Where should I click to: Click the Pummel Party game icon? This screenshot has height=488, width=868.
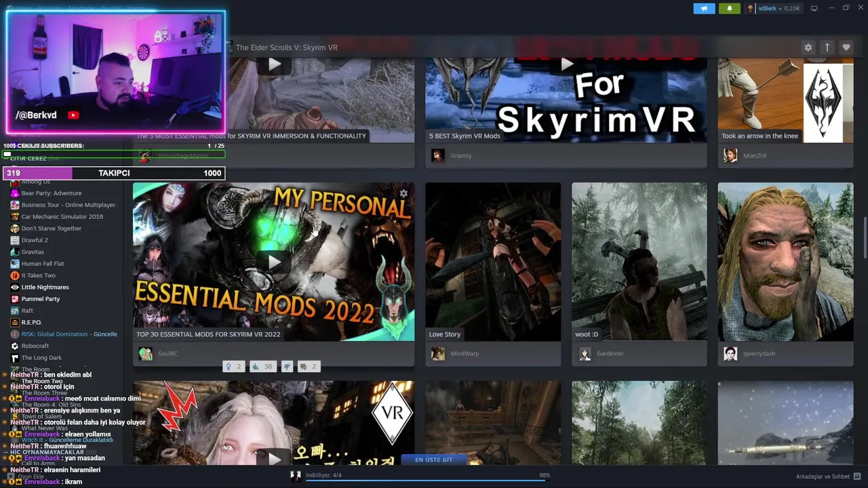pos(15,299)
